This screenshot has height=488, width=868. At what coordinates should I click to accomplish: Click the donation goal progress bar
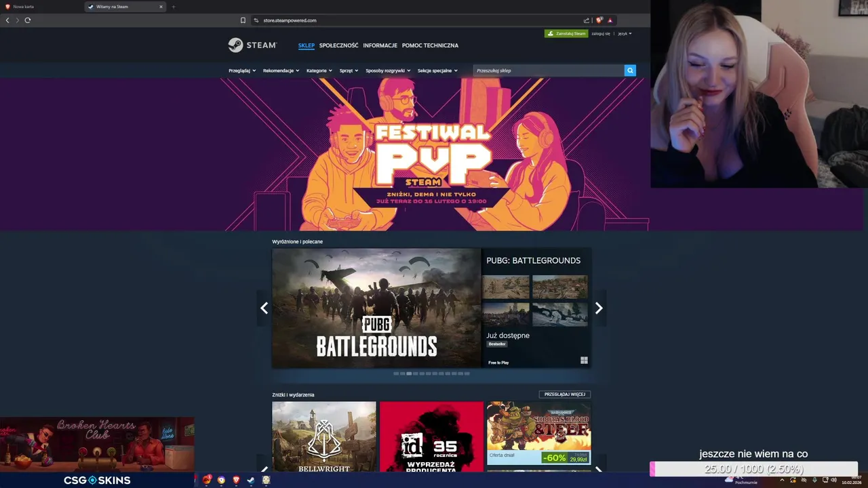coord(753,469)
